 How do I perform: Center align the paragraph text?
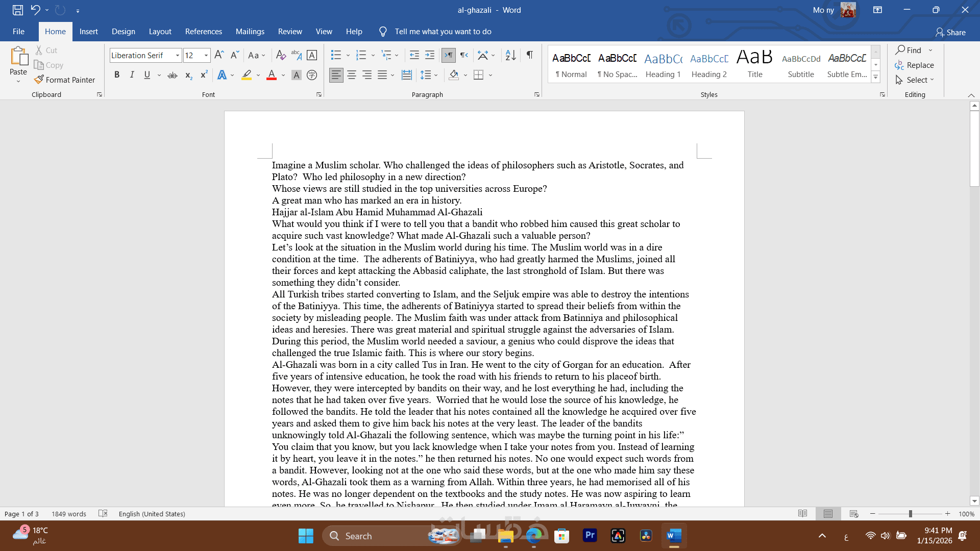point(352,75)
